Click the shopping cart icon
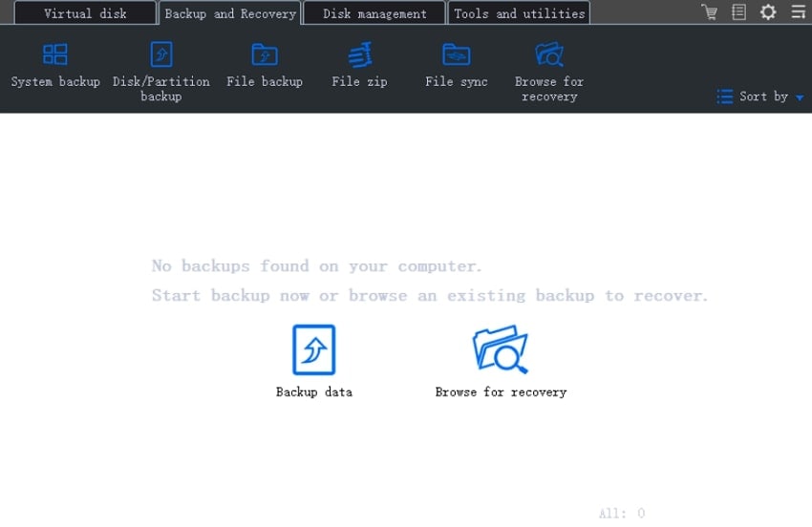Image resolution: width=812 pixels, height=527 pixels. click(710, 11)
